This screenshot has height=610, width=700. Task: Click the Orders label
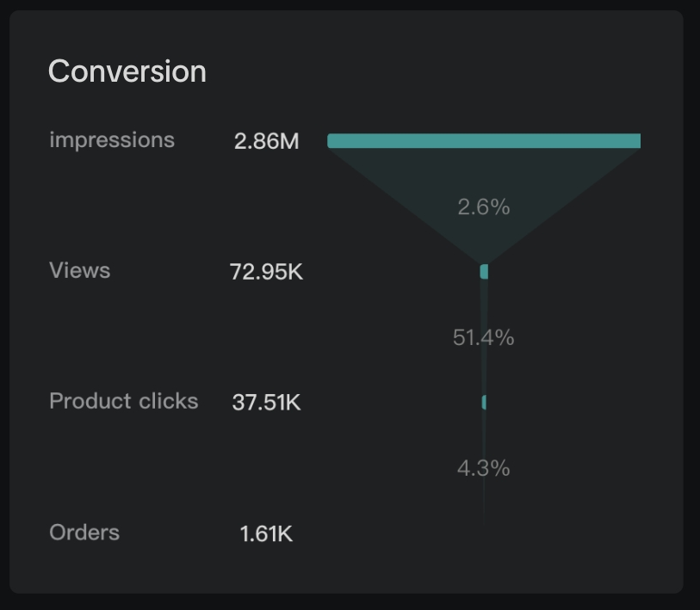tap(84, 532)
